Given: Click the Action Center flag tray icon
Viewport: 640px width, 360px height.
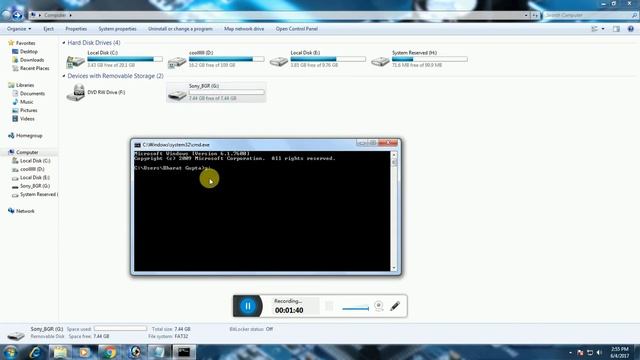Looking at the screenshot, I should 580,352.
